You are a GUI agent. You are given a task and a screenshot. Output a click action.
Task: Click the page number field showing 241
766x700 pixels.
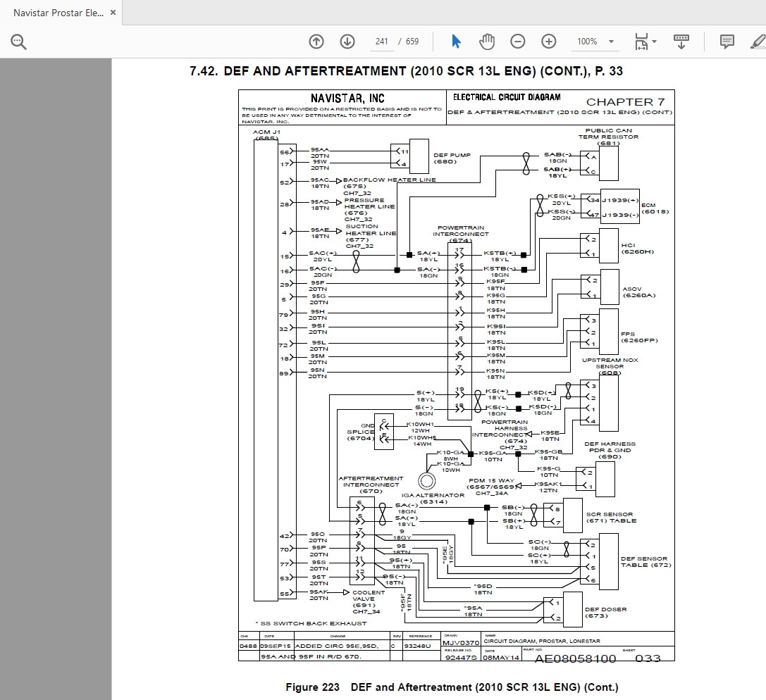tap(381, 42)
